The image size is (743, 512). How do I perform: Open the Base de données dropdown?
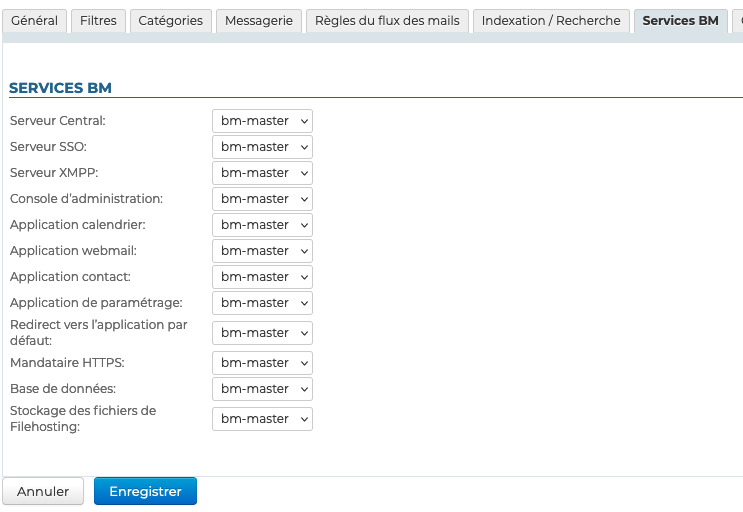(262, 389)
